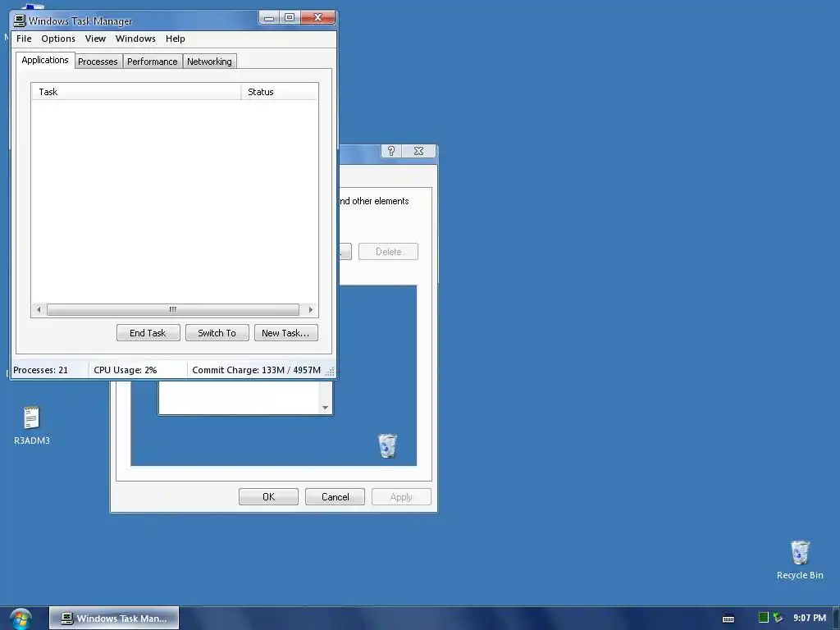Viewport: 840px width, 630px height.
Task: Click OK in the background dialog
Action: coord(268,496)
